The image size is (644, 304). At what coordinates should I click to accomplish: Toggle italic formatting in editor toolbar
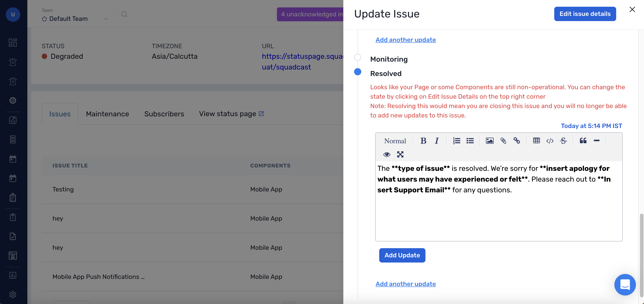pos(436,141)
